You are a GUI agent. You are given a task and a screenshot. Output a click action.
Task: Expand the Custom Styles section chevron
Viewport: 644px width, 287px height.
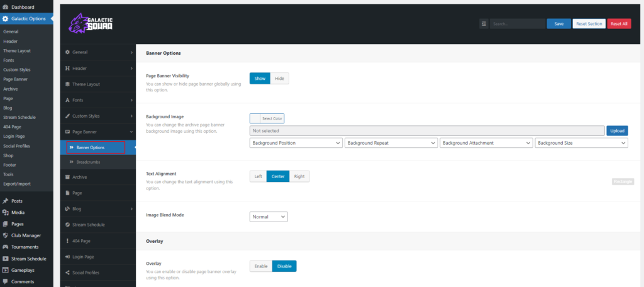(x=131, y=116)
